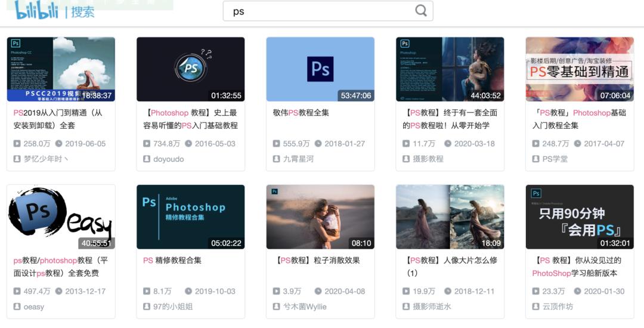The width and height of the screenshot is (644, 328).
Task: Open the 只用90分钟会用PS thumbnail
Action: click(579, 216)
